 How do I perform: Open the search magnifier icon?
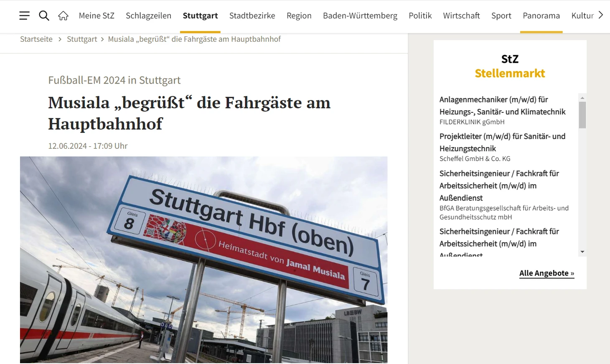(44, 16)
